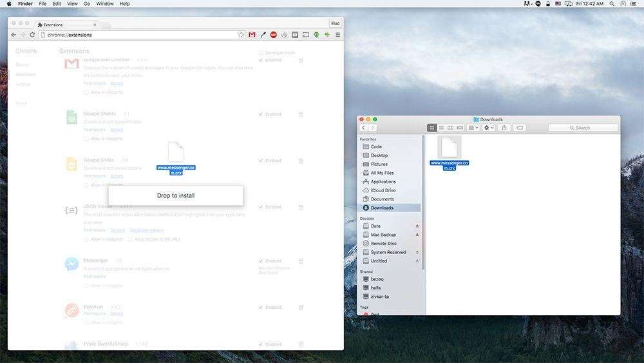Open Spotlight search in the menu bar
The width and height of the screenshot is (644, 363).
[x=612, y=4]
